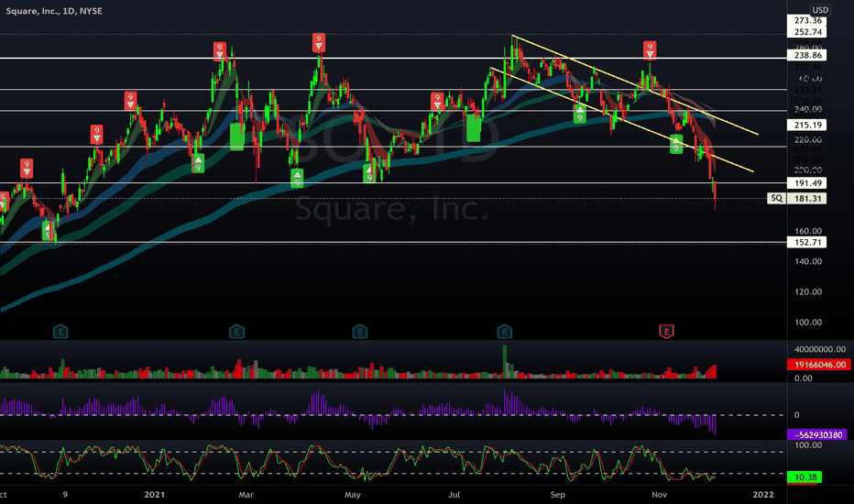Select the 40000000.00 volume scale label
The width and height of the screenshot is (854, 504).
point(820,349)
